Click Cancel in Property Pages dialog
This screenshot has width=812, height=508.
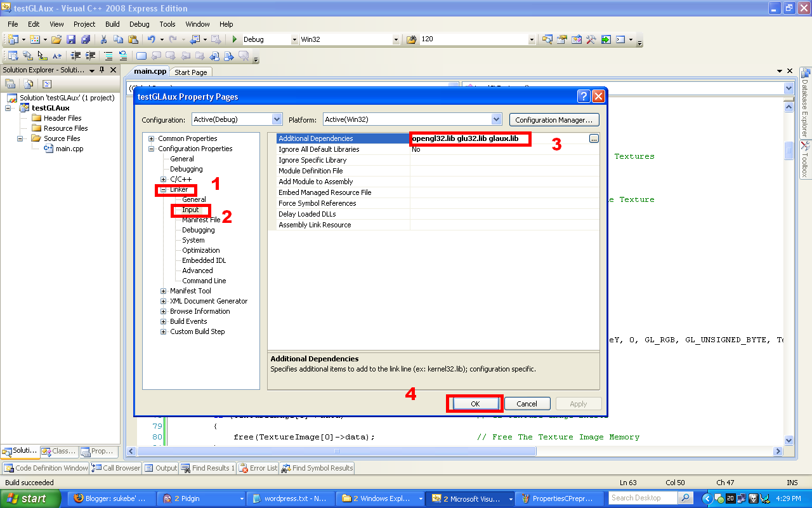tap(527, 404)
